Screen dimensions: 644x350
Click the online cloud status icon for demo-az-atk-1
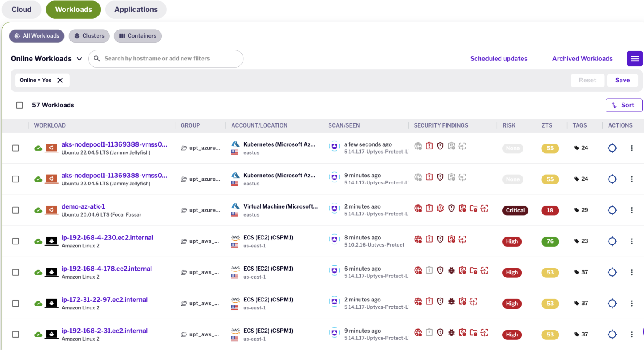38,210
